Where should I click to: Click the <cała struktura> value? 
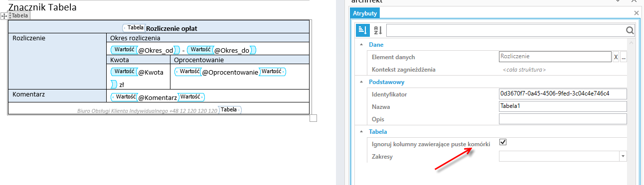pos(524,70)
